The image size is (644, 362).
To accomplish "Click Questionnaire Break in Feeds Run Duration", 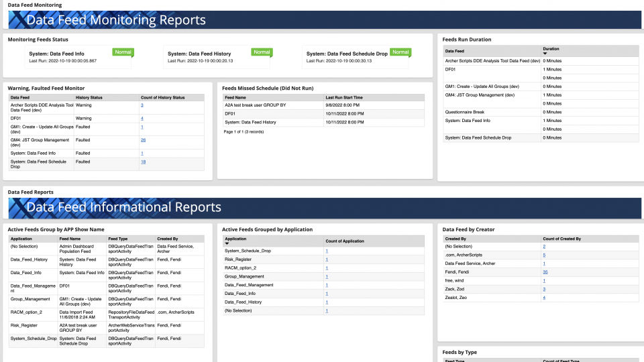I will tap(464, 112).
